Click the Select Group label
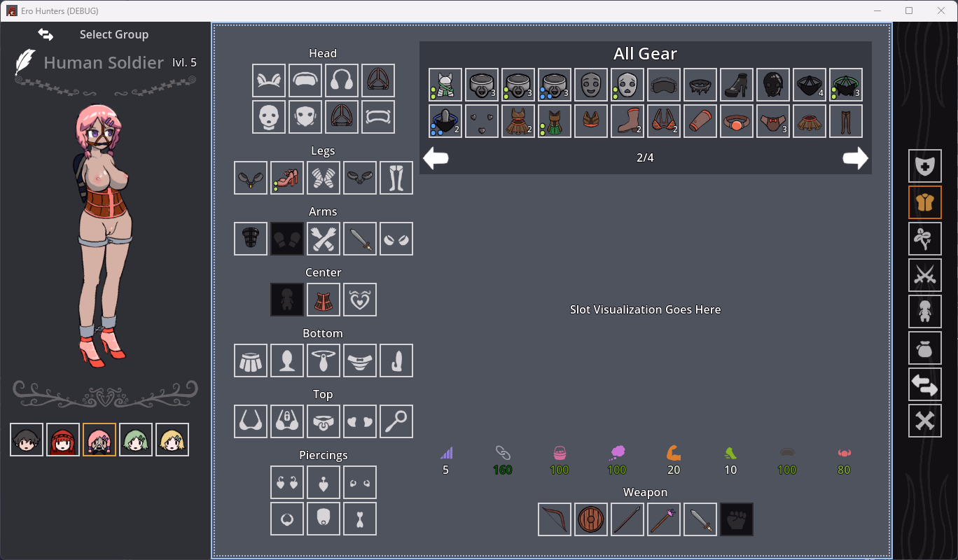Image resolution: width=958 pixels, height=560 pixels. (114, 34)
